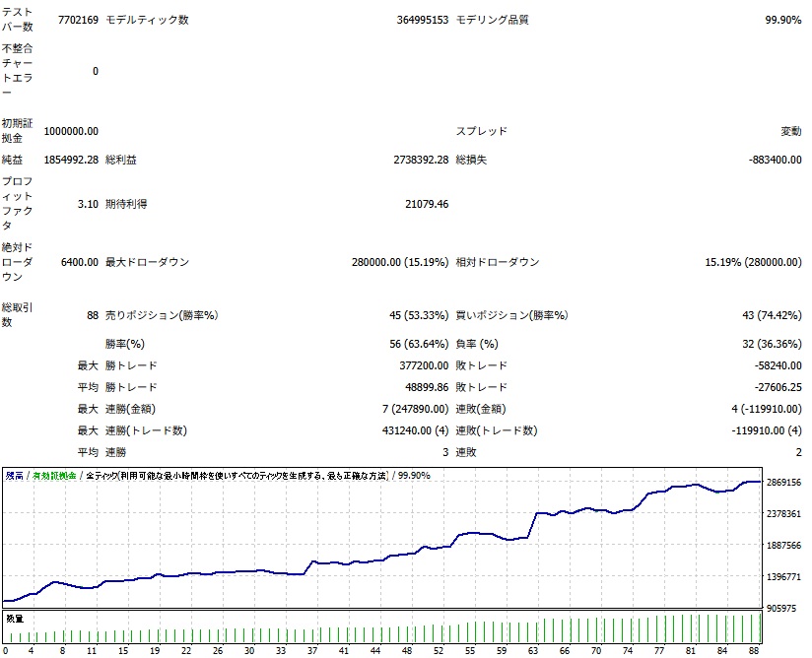
Task: Click x-axis tick label 37 on chart
Action: 312,650
